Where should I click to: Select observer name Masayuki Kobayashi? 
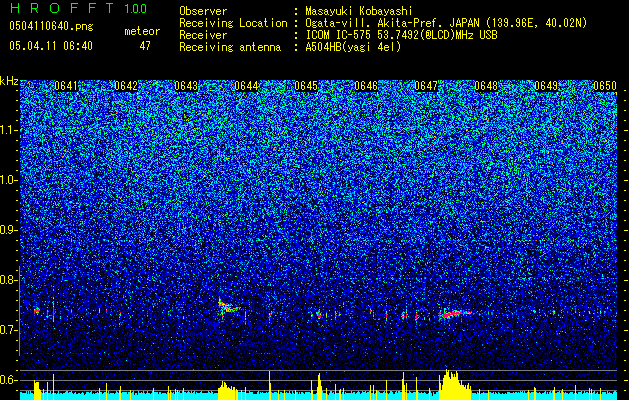(359, 11)
